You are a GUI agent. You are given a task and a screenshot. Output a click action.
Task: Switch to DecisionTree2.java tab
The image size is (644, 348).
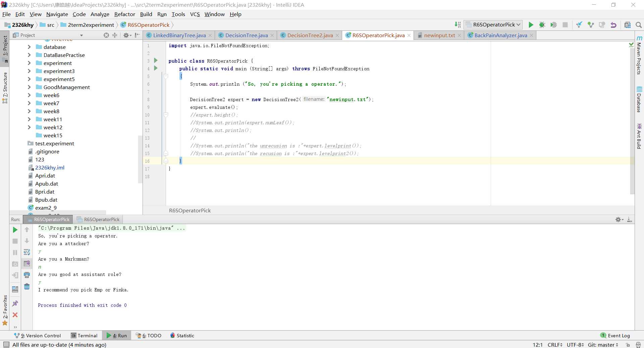click(310, 35)
